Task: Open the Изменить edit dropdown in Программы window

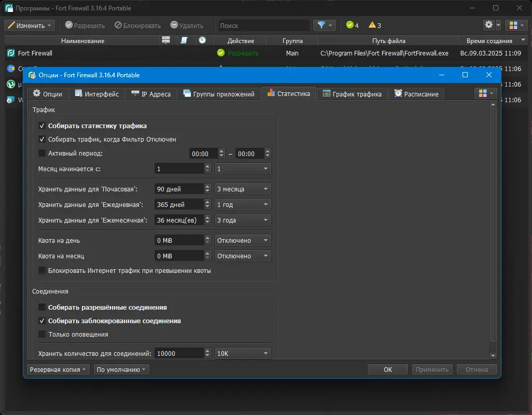Action: [30, 25]
